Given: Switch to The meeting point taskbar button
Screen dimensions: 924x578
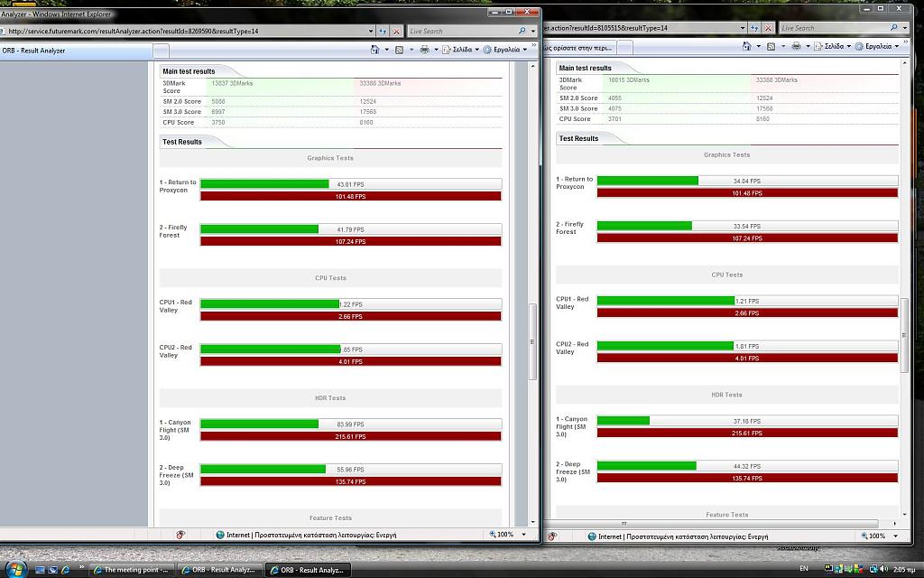Looking at the screenshot, I should tap(132, 570).
